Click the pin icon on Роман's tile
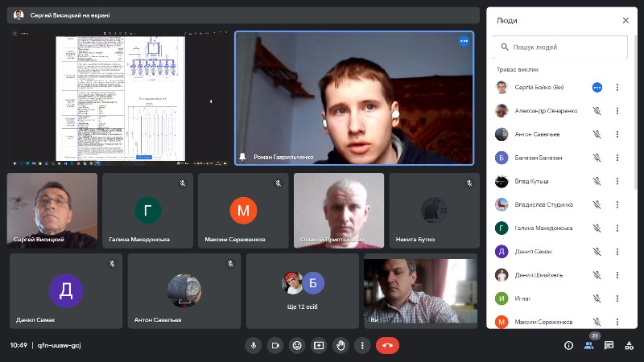The width and height of the screenshot is (644, 362). coord(242,157)
